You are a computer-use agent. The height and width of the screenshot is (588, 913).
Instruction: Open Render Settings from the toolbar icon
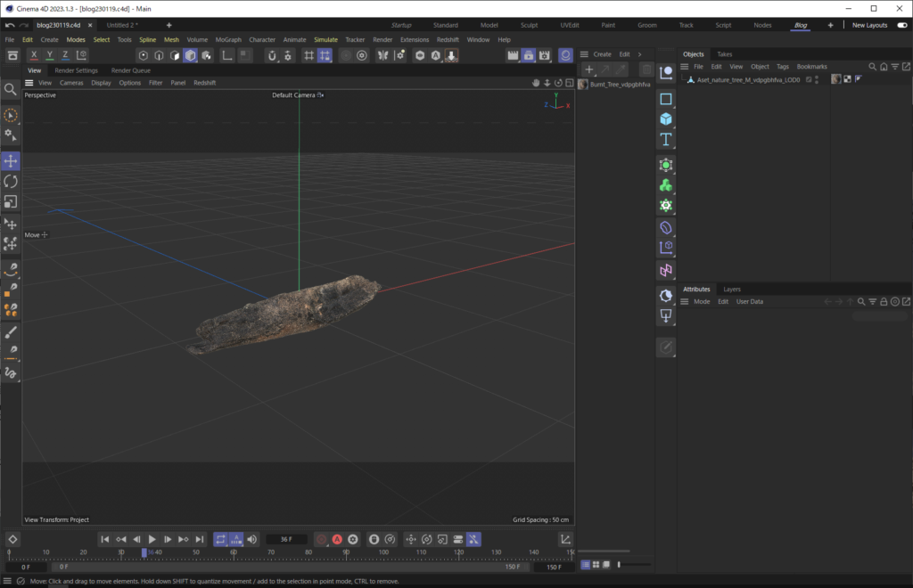click(545, 55)
